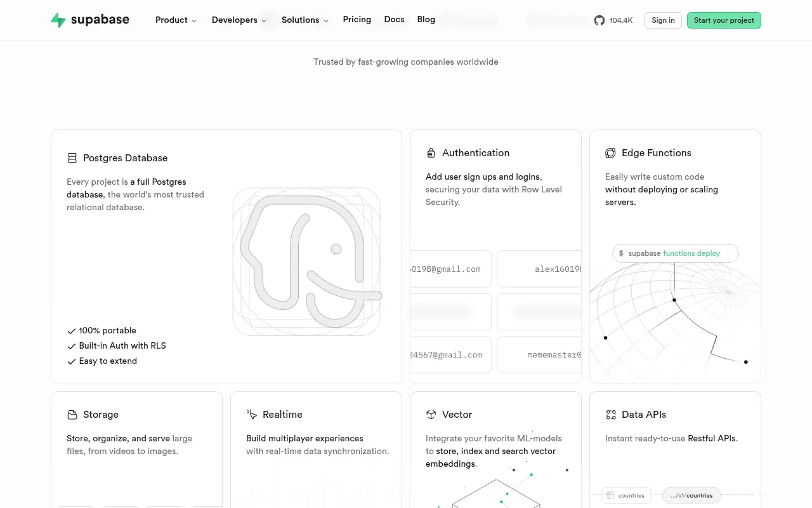Click the supabase functions deploy command pill

(x=676, y=253)
